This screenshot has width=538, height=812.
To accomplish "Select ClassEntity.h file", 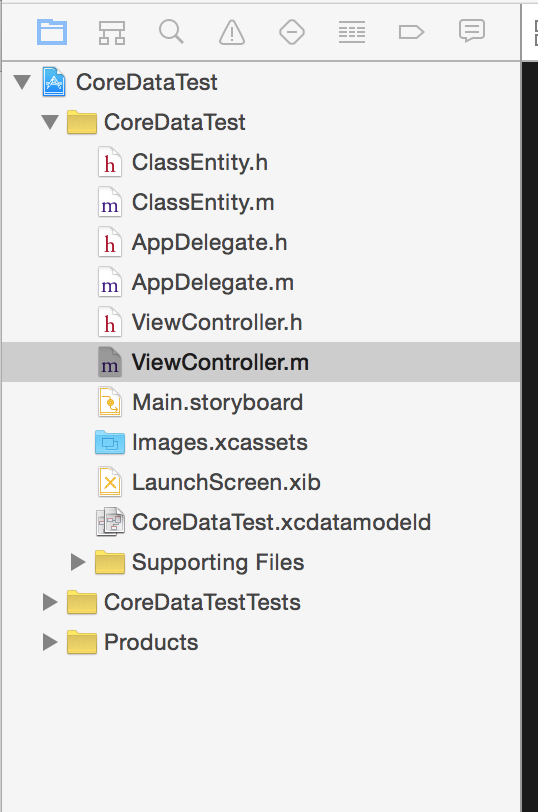I will click(x=199, y=163).
